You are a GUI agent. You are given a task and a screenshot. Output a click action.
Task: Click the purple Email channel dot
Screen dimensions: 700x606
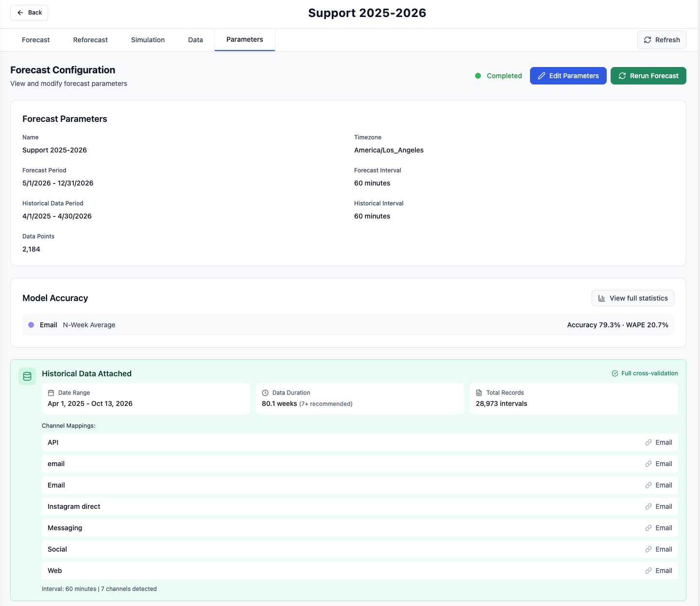(31, 325)
